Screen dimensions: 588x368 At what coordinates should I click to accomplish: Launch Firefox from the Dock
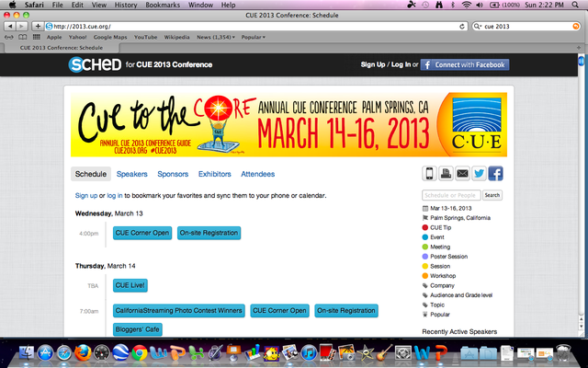[x=83, y=353]
